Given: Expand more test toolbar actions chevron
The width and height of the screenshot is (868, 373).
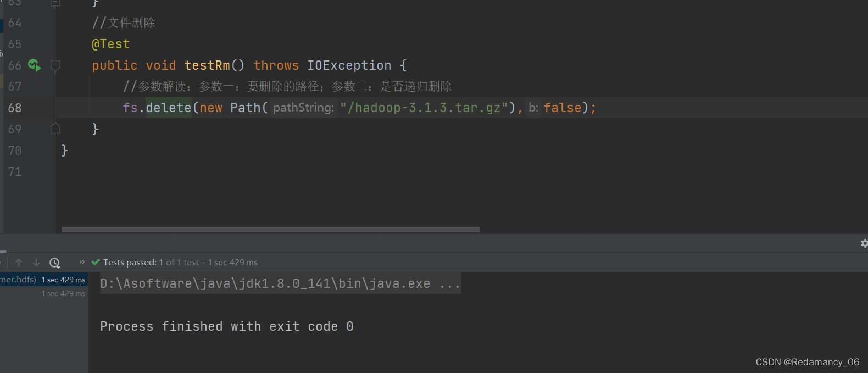Looking at the screenshot, I should pos(82,262).
